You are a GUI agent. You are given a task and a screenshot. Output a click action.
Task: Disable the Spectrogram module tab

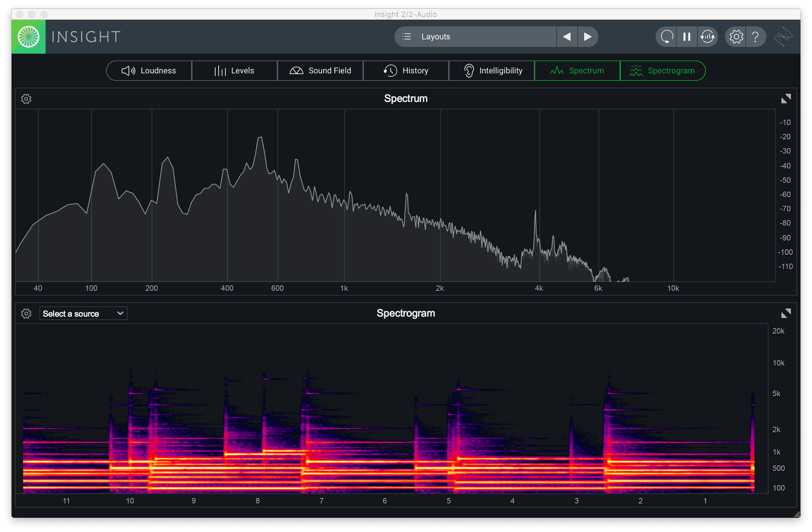click(663, 71)
